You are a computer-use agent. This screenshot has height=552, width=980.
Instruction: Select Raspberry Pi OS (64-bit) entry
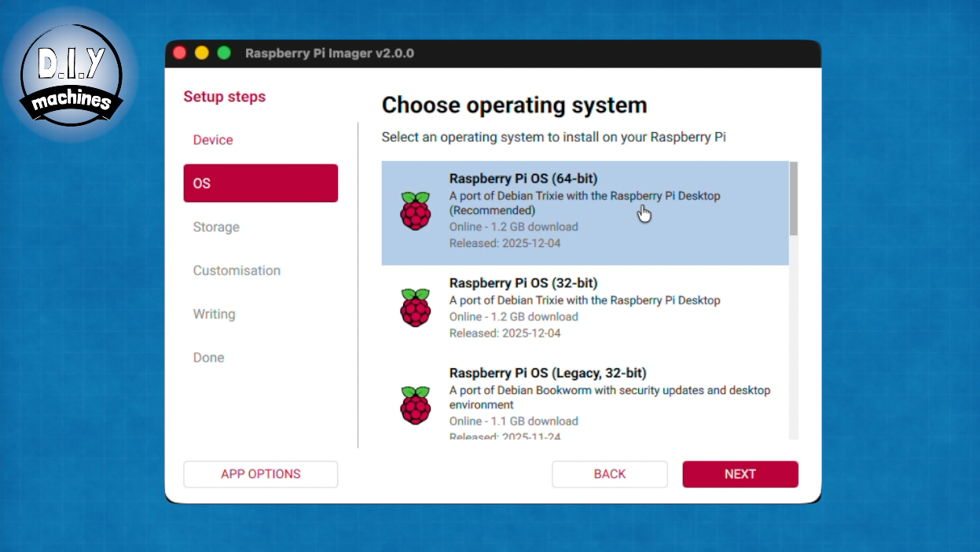coord(585,213)
